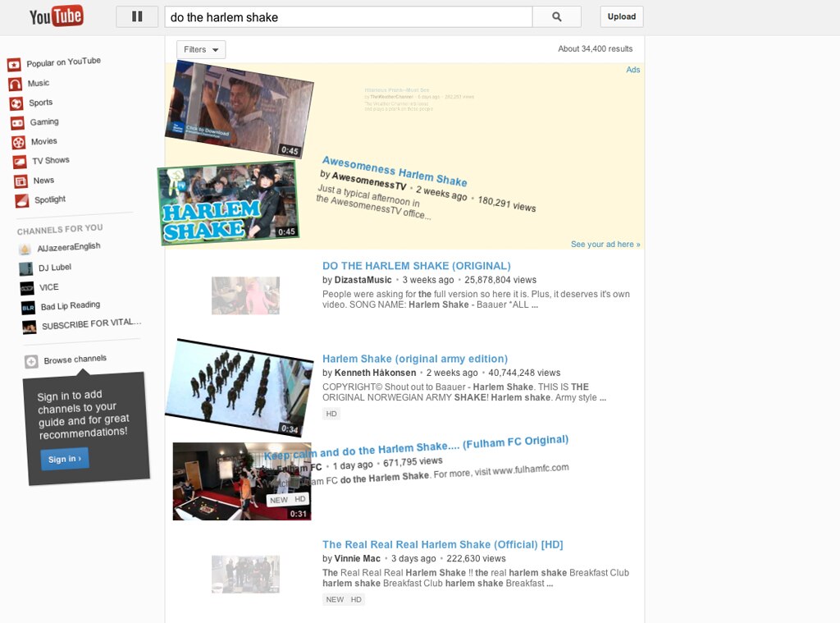The height and width of the screenshot is (623, 840).
Task: Open the DO THE HARLEM SHAKE (ORIGINAL) link
Action: click(x=417, y=266)
